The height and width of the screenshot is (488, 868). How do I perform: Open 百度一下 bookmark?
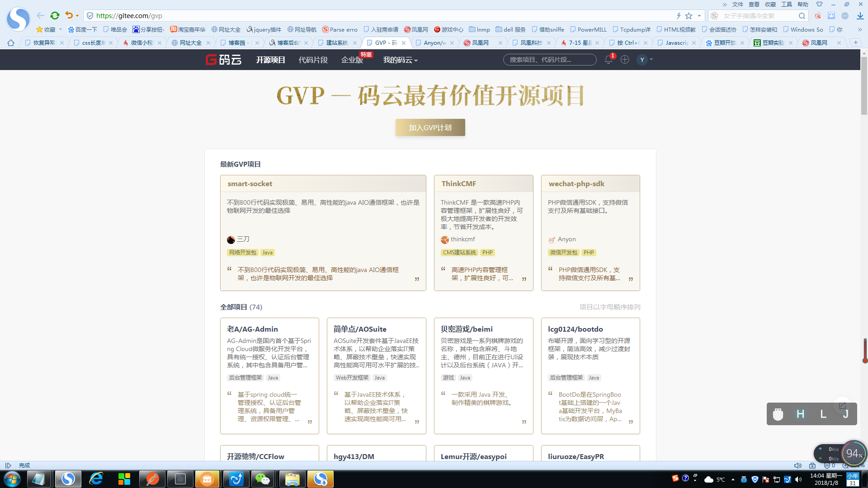click(x=83, y=29)
